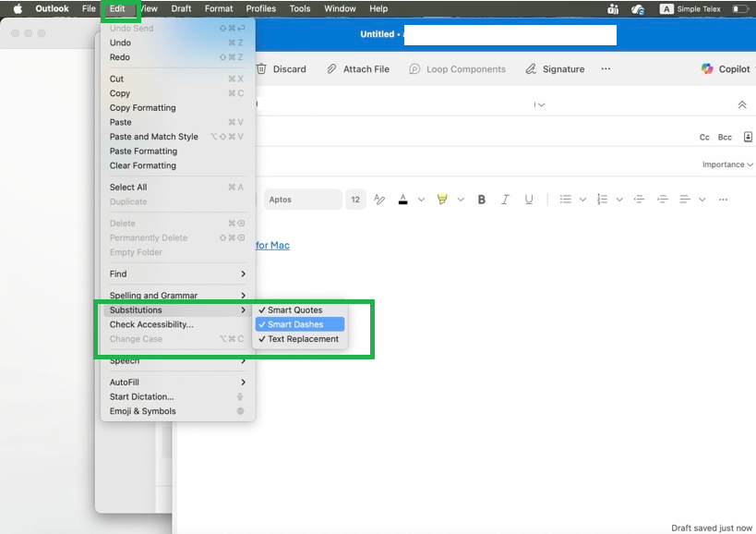The height and width of the screenshot is (534, 756).
Task: Open more formatting options ellipsis
Action: (x=723, y=200)
